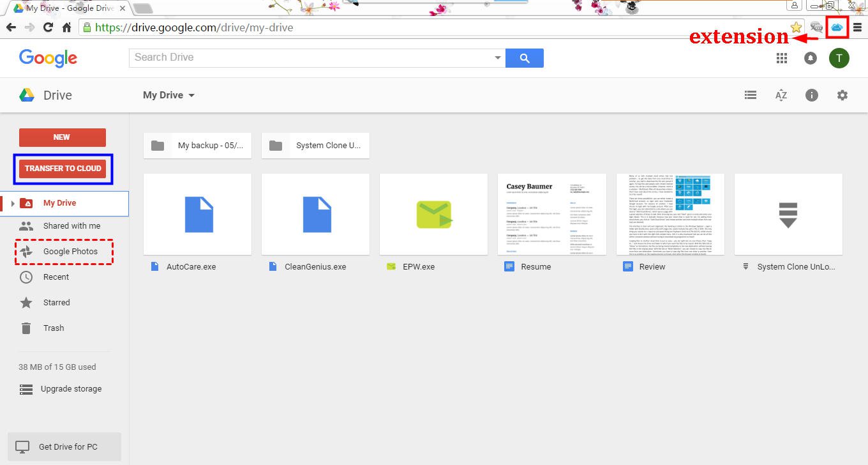
Task: Bookmark this page with the star icon
Action: tap(797, 27)
